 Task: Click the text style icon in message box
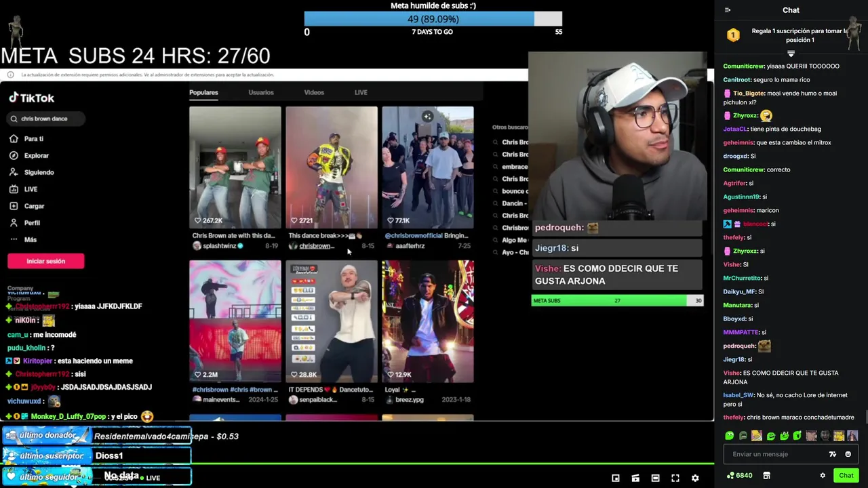[833, 454]
